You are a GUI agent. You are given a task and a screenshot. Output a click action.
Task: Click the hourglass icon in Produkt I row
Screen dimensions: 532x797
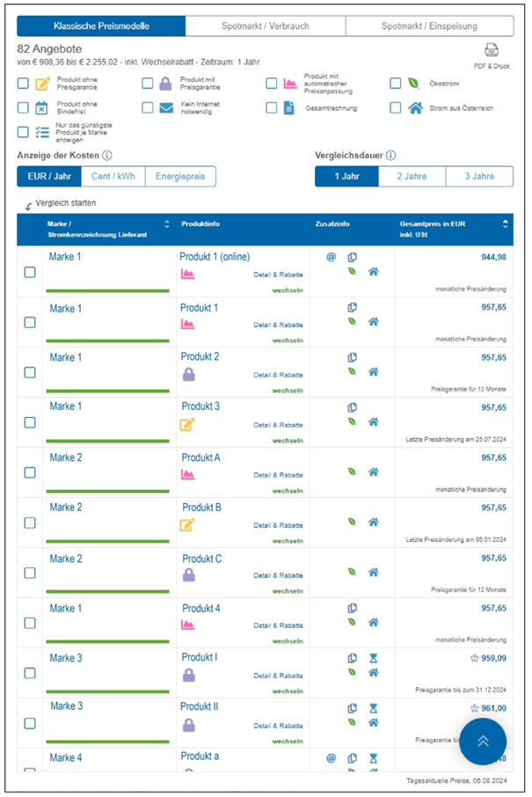373,657
